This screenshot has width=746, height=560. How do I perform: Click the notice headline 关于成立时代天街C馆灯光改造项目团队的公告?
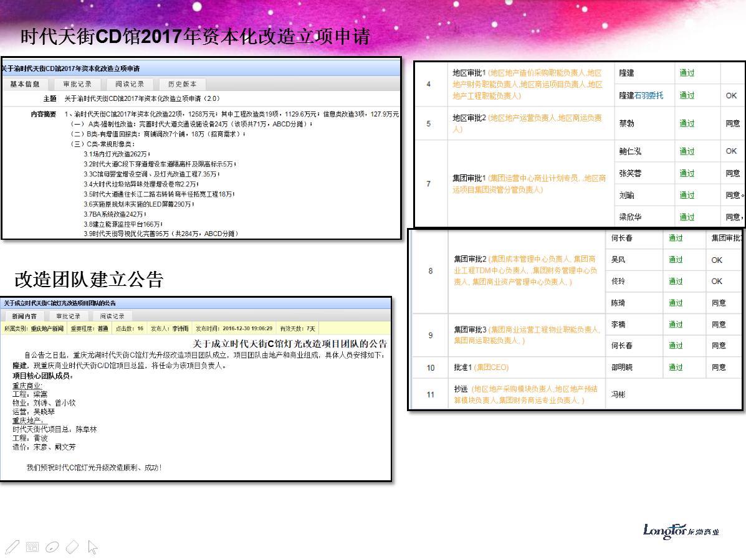(290, 344)
